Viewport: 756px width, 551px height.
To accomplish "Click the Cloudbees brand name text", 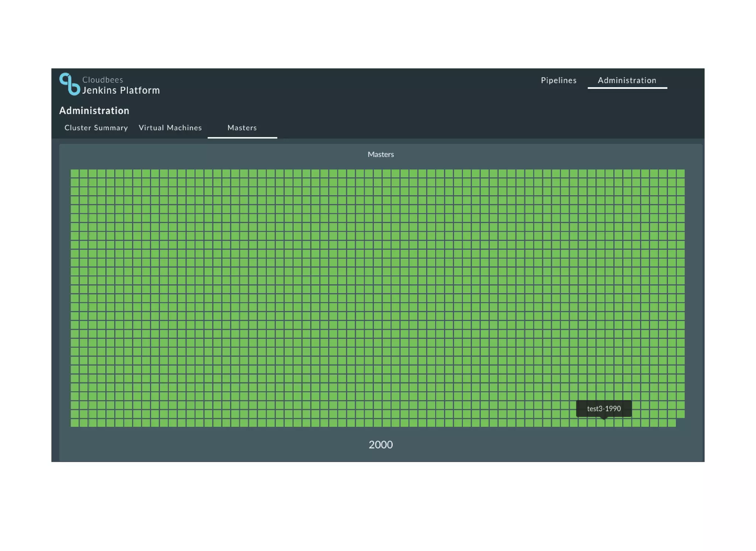I will pyautogui.click(x=103, y=80).
